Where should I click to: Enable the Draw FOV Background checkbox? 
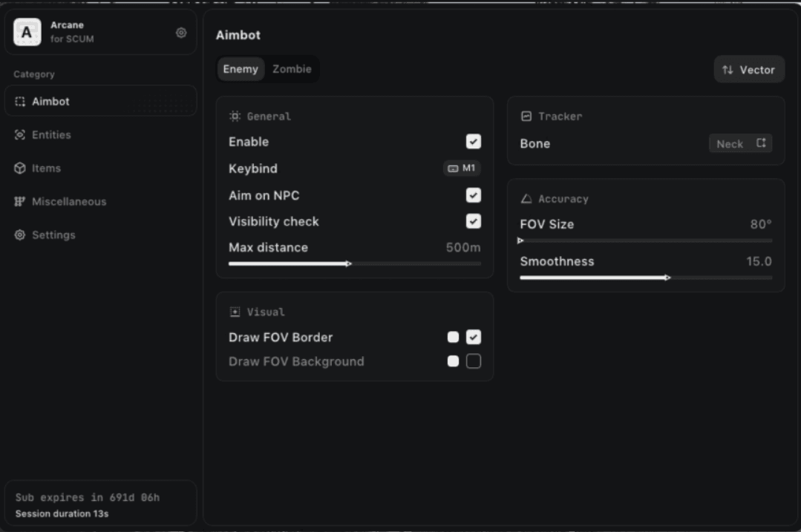click(x=473, y=361)
